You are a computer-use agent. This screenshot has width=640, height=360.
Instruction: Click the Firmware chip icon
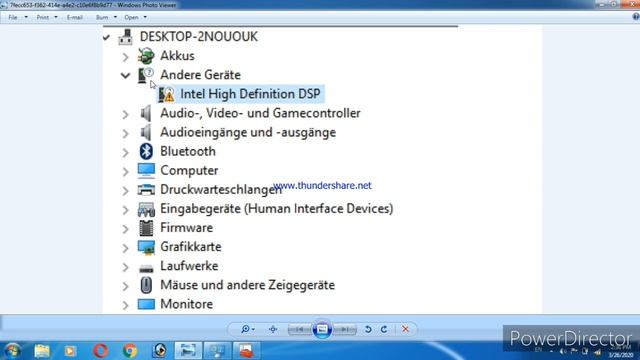tap(146, 228)
